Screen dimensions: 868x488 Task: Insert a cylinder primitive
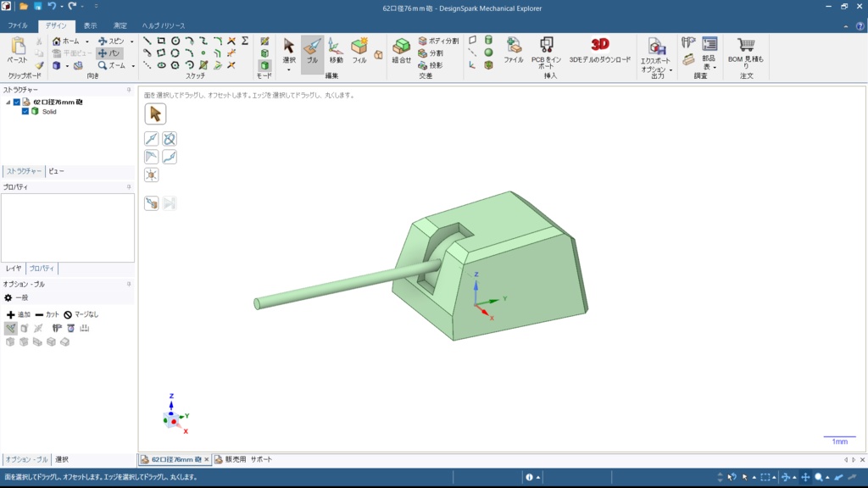[488, 41]
